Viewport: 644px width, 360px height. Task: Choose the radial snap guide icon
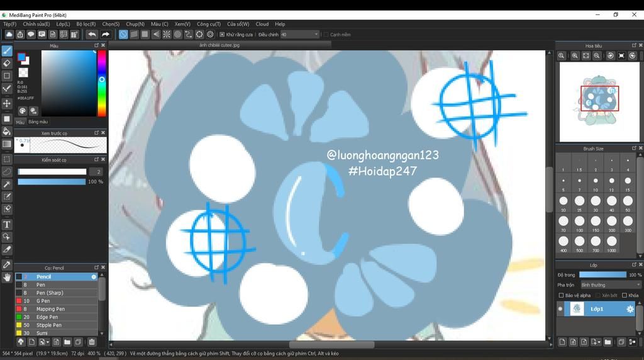pos(166,35)
